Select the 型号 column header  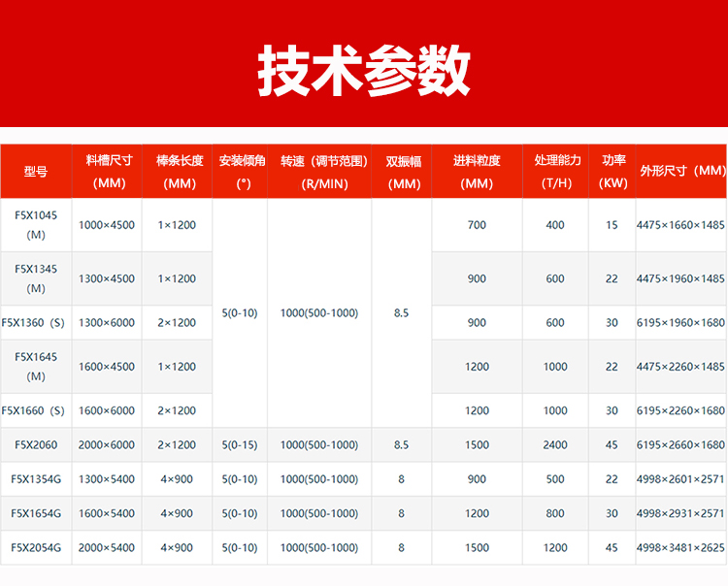[x=36, y=172]
